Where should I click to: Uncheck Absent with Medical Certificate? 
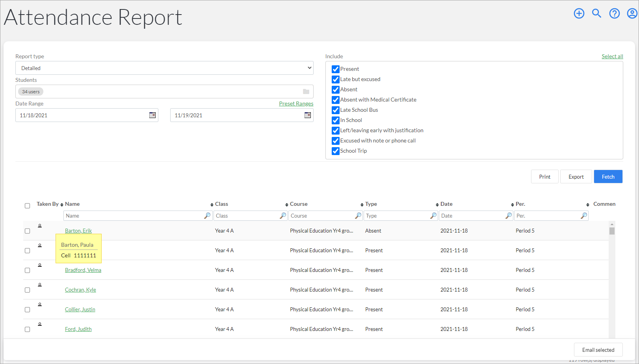(336, 100)
